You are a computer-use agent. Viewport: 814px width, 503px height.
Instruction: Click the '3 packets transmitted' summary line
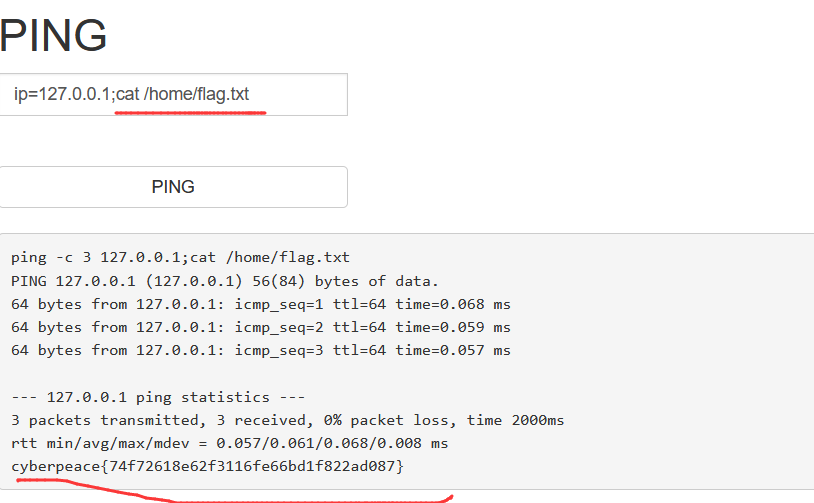(287, 420)
